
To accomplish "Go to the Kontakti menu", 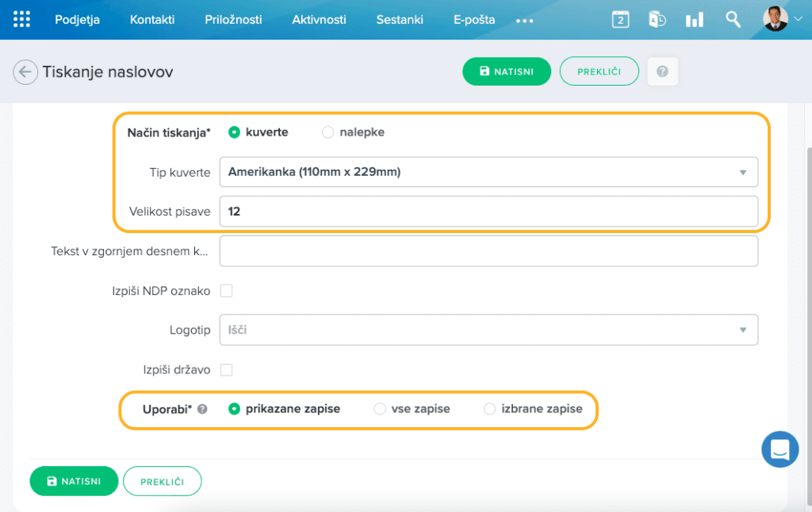I will coord(151,20).
